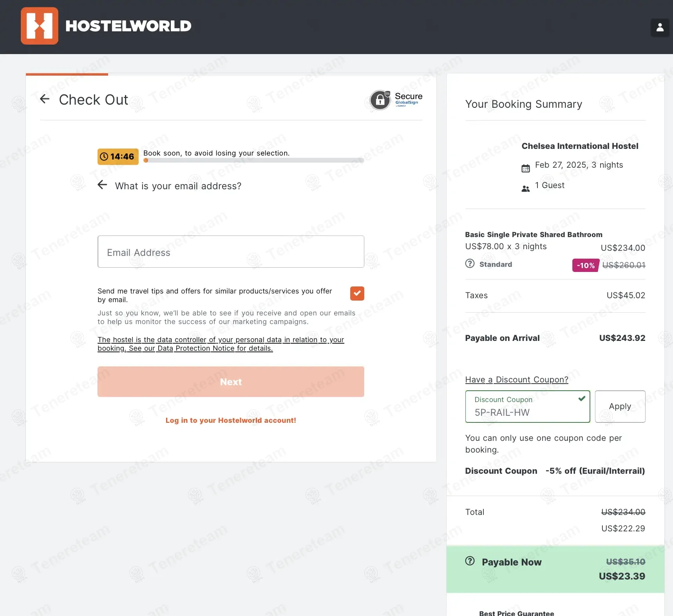Click the back arrow beside Check Out
This screenshot has width=673, height=616.
tap(45, 99)
